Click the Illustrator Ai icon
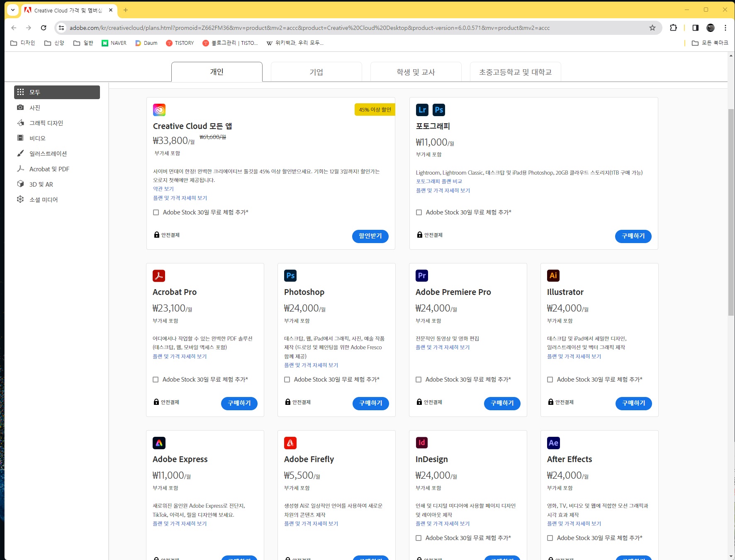 (553, 276)
